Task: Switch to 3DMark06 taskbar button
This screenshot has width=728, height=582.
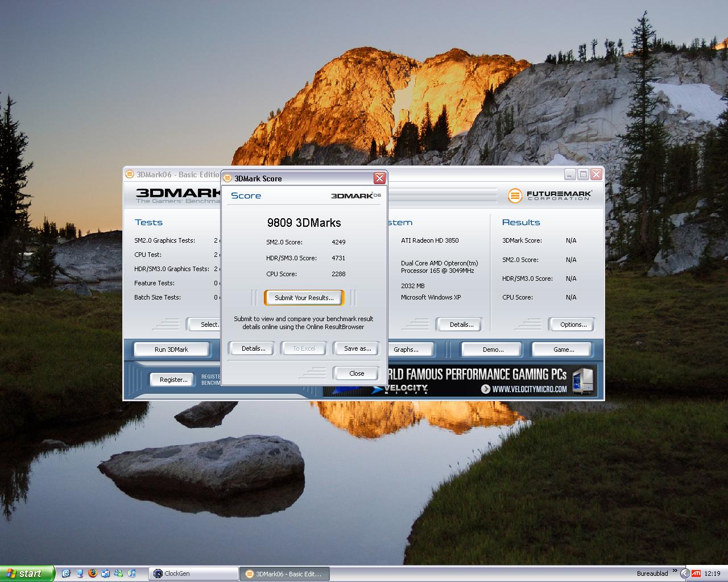Action: click(x=284, y=574)
